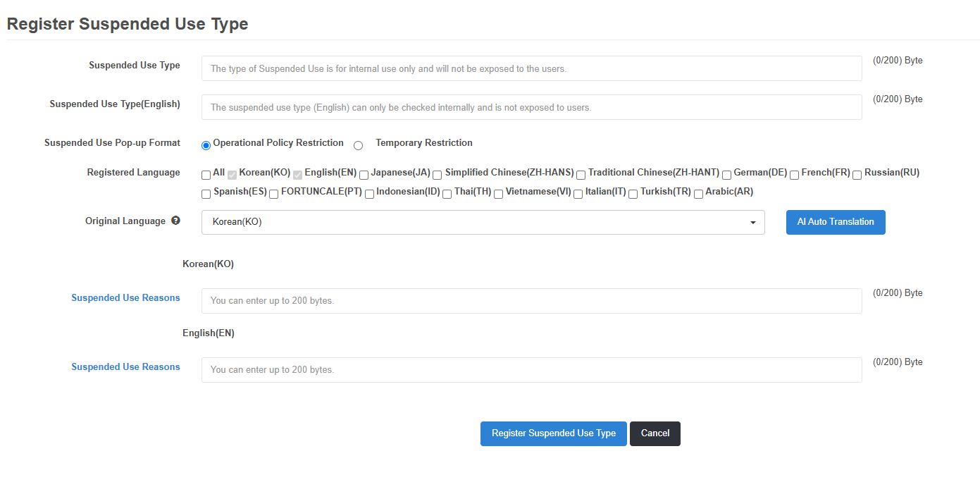This screenshot has width=980, height=487.
Task: Select Operational Policy Restriction radio button
Action: (206, 145)
